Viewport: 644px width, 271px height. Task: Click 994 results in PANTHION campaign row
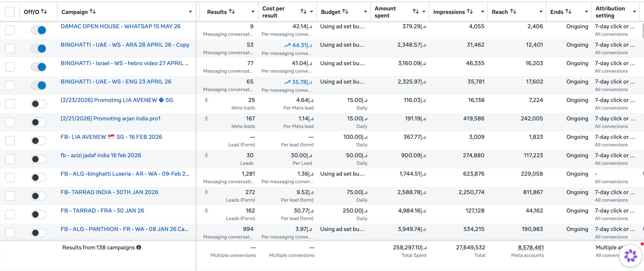248,229
